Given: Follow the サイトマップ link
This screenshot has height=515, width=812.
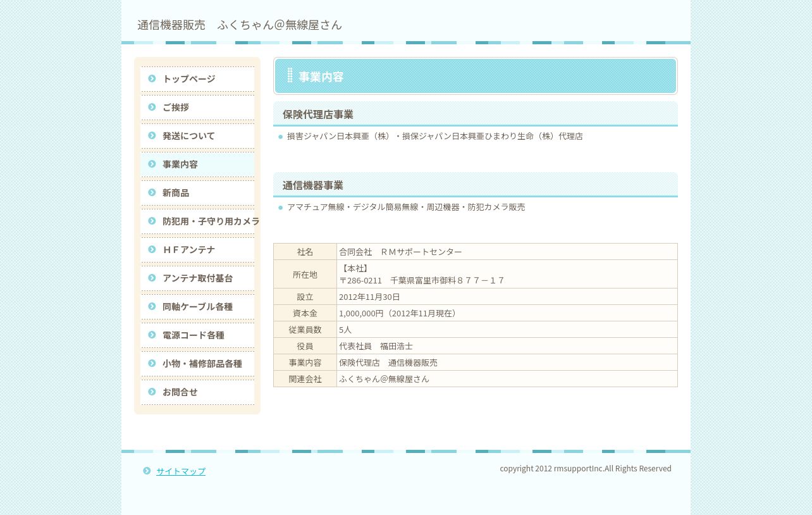Looking at the screenshot, I should pos(181,471).
